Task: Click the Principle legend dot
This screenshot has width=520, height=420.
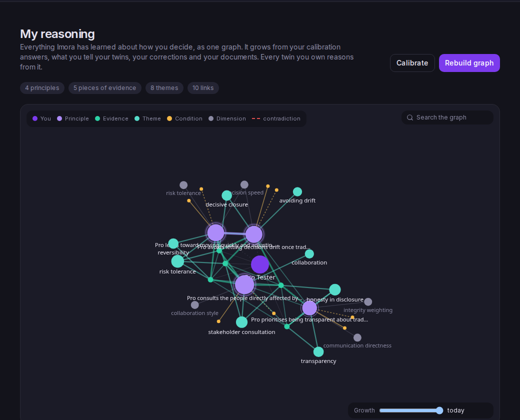Action: point(59,118)
